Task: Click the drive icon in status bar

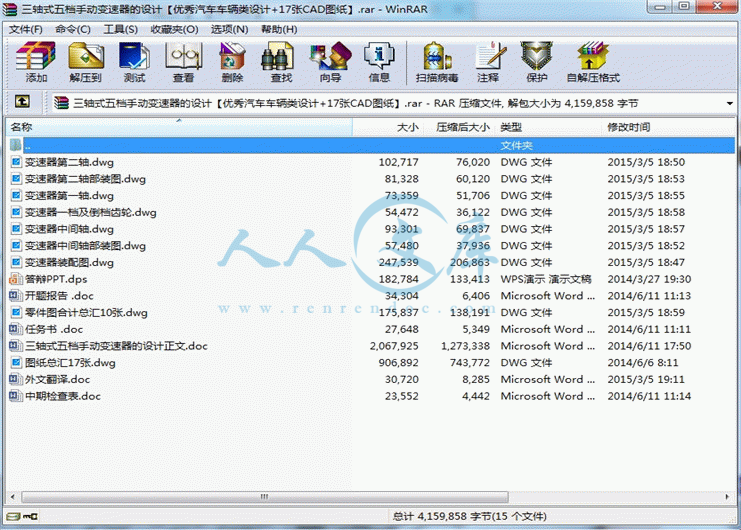Action: point(13,516)
